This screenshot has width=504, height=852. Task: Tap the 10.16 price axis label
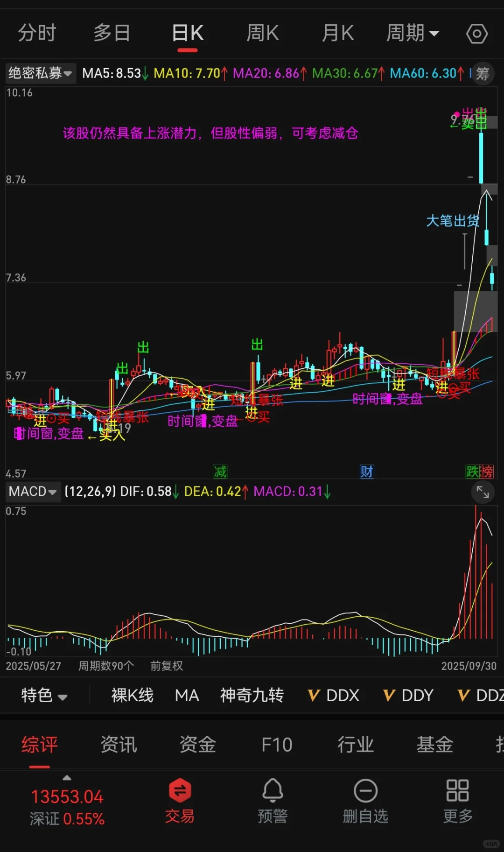coord(19,92)
